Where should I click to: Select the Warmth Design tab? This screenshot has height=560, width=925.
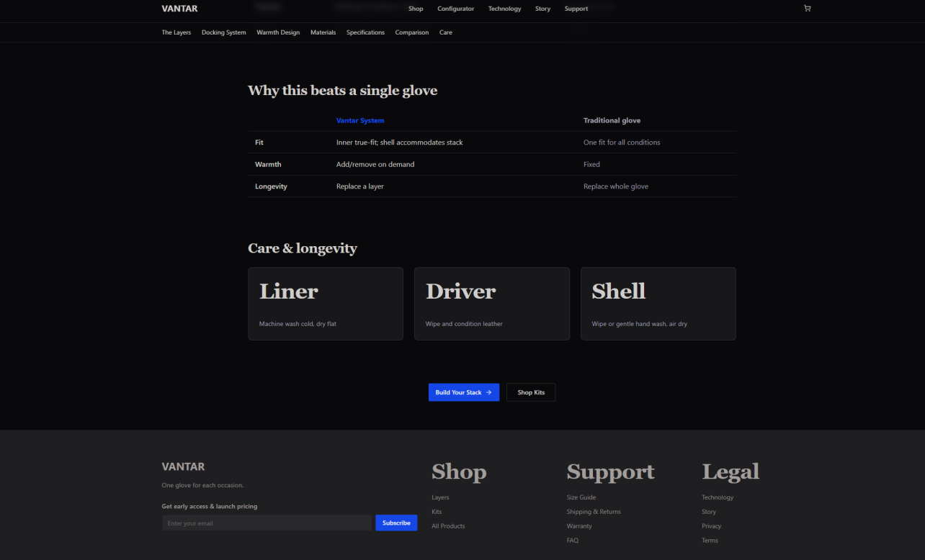coord(278,32)
